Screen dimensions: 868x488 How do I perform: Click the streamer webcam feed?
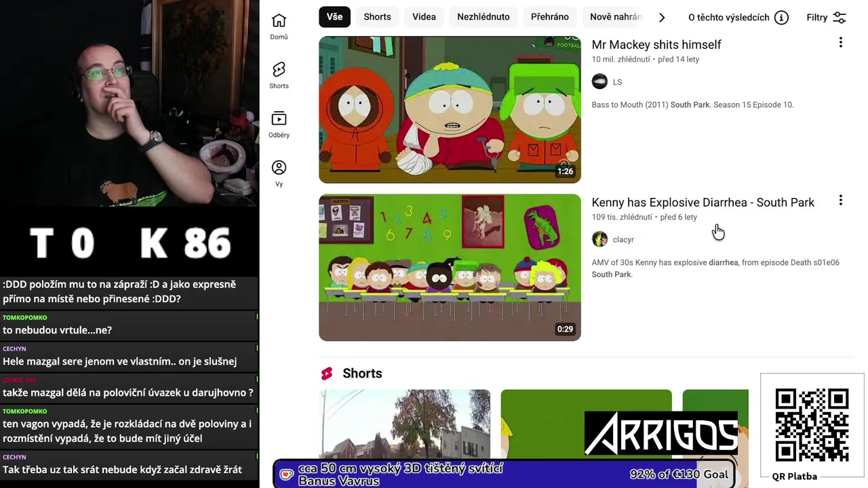click(x=130, y=103)
